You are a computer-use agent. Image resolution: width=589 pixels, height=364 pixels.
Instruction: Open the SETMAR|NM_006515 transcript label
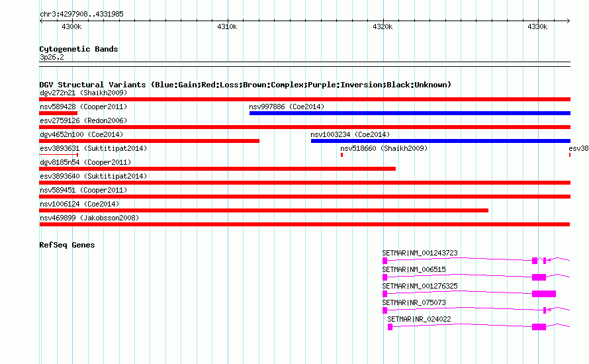click(414, 270)
